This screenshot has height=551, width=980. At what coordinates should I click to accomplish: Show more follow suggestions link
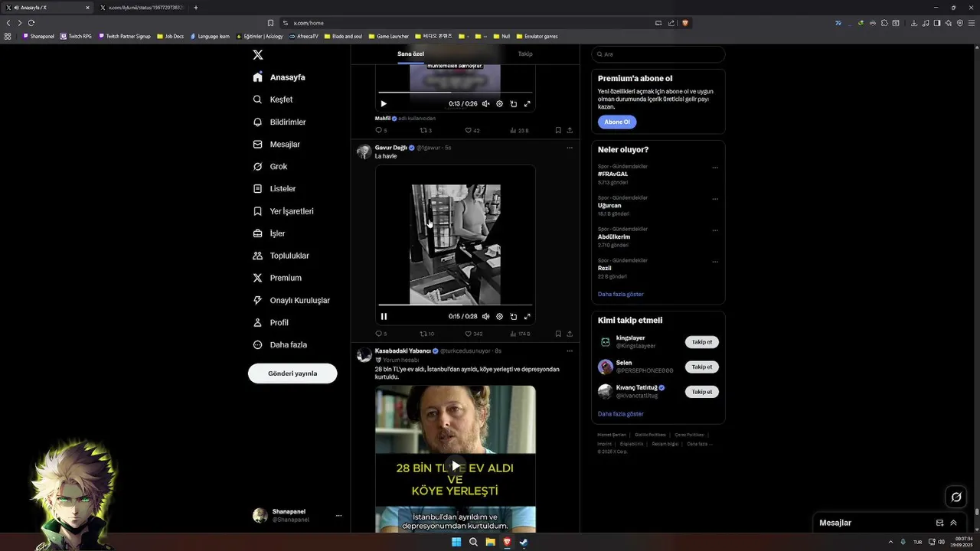[x=621, y=414]
